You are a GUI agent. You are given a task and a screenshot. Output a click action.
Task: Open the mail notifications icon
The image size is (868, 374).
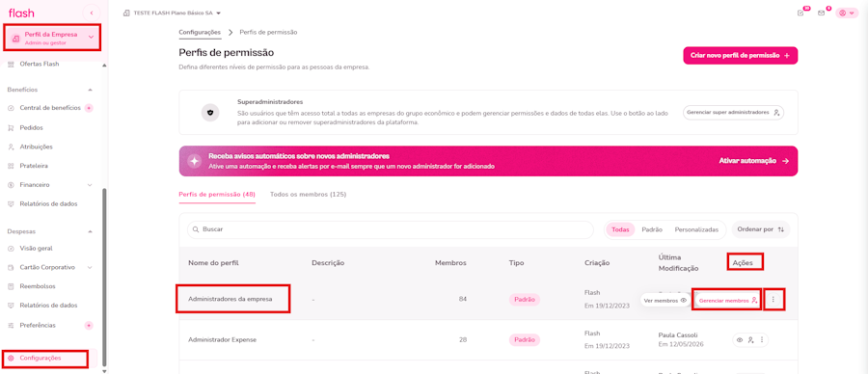pos(822,13)
